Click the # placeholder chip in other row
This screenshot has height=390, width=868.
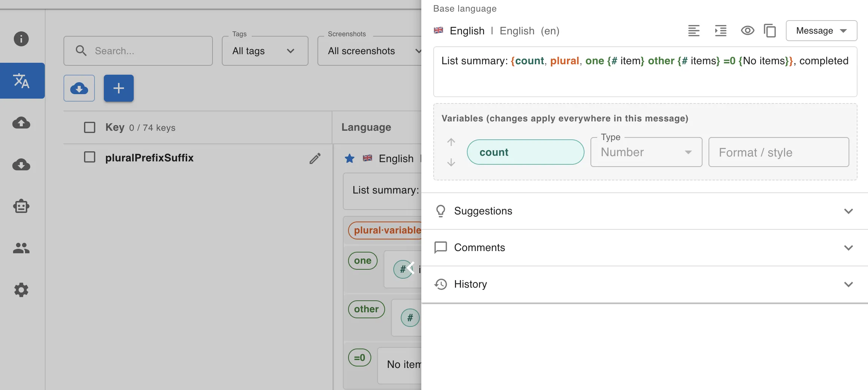(x=410, y=318)
